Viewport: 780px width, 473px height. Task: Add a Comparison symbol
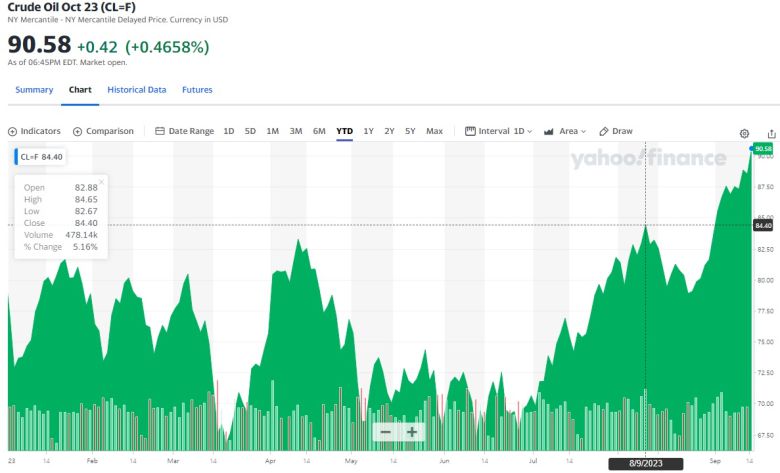(103, 131)
